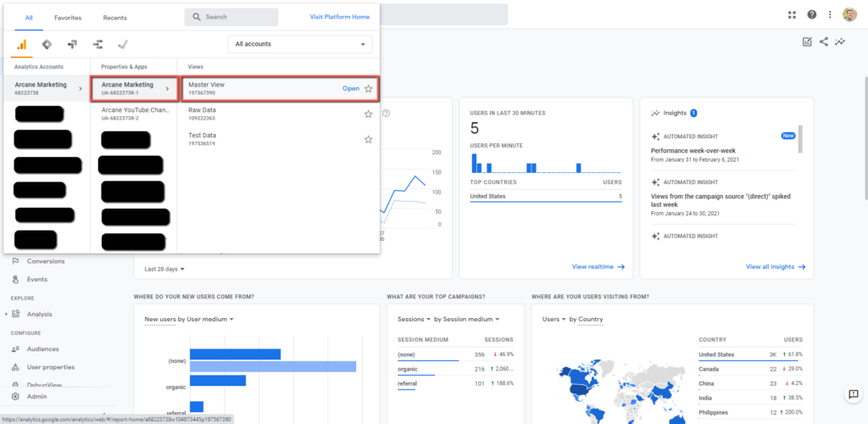The height and width of the screenshot is (424, 868).
Task: Open the Help question mark icon
Action: [811, 15]
